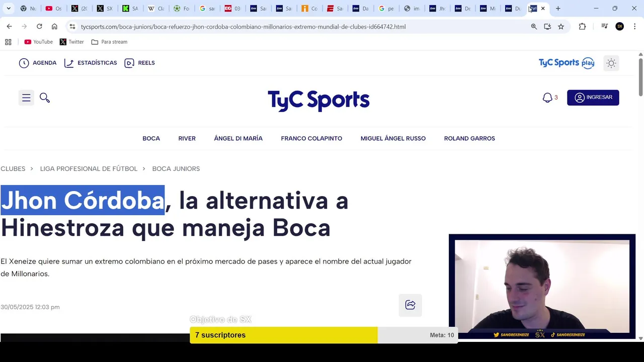Click the install app icon in address bar
Viewport: 644px width, 362px height.
(x=547, y=27)
